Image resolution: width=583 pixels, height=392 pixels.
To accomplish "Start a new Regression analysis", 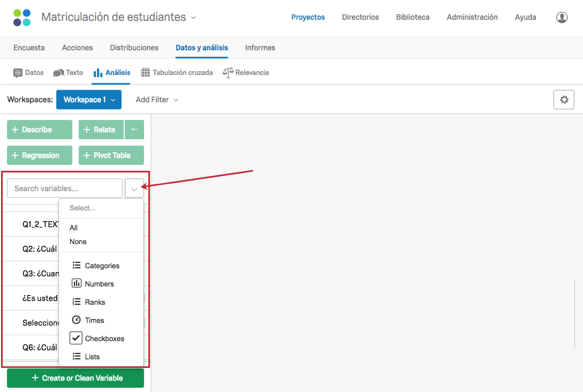I will 39,155.
